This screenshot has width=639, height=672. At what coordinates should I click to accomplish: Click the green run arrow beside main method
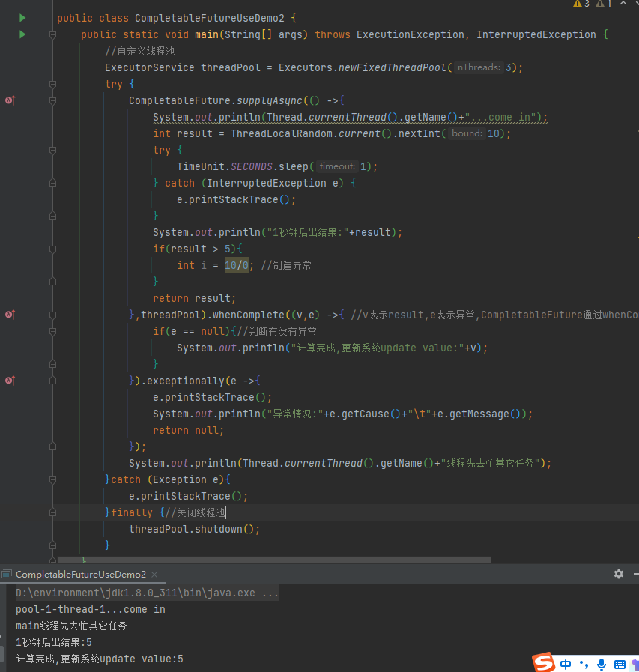[22, 34]
